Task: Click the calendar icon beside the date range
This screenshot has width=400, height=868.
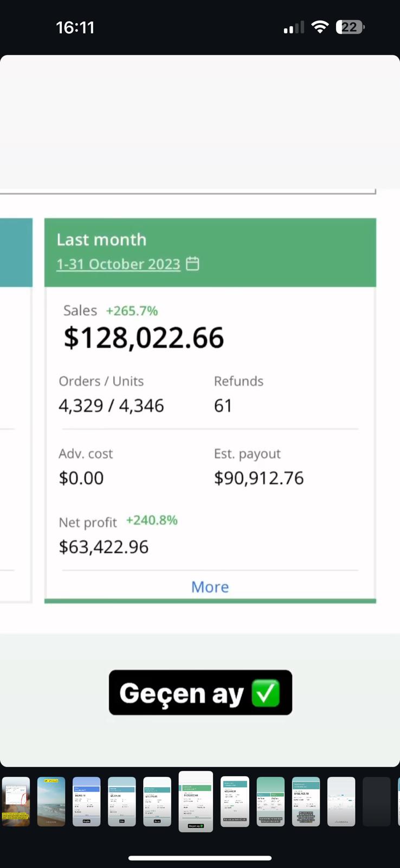Action: (x=192, y=264)
